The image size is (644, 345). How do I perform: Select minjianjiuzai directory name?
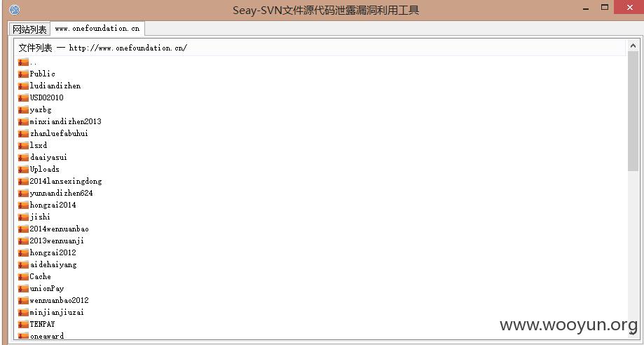(57, 312)
